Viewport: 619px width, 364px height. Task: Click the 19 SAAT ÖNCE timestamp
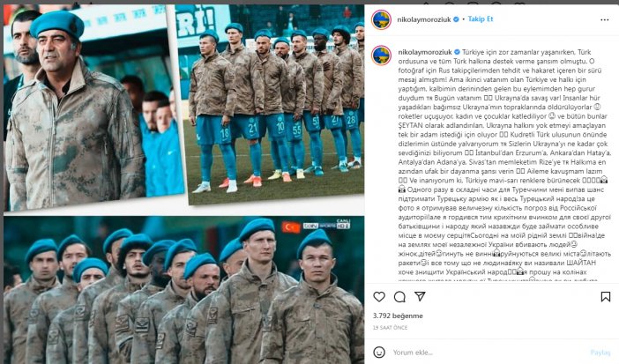click(x=390, y=327)
